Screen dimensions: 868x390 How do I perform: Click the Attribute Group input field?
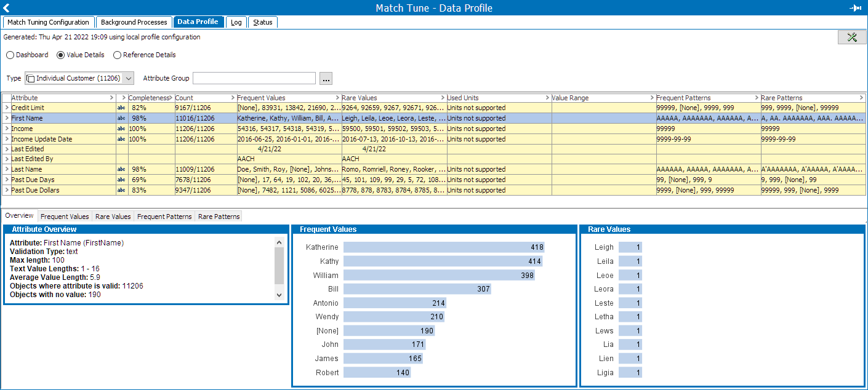click(254, 78)
